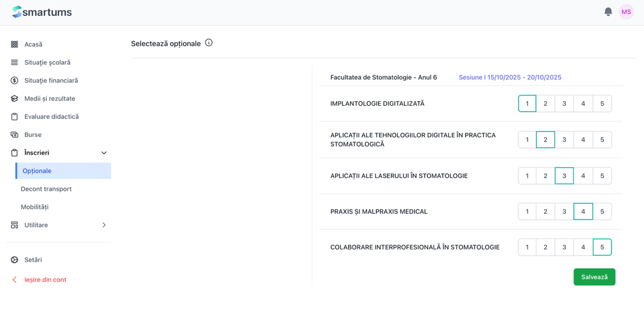This screenshot has height=309, width=644.
Task: Click the Setări gear icon
Action: [14, 260]
